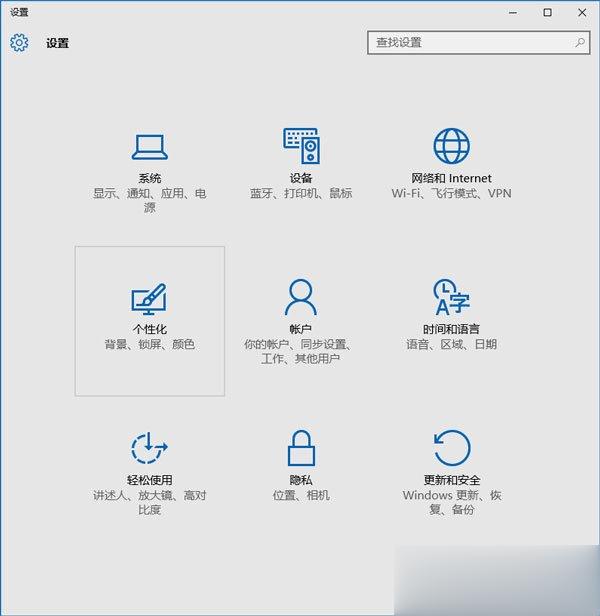Open the Privacy padlock icon
The image size is (600, 616).
pyautogui.click(x=301, y=448)
